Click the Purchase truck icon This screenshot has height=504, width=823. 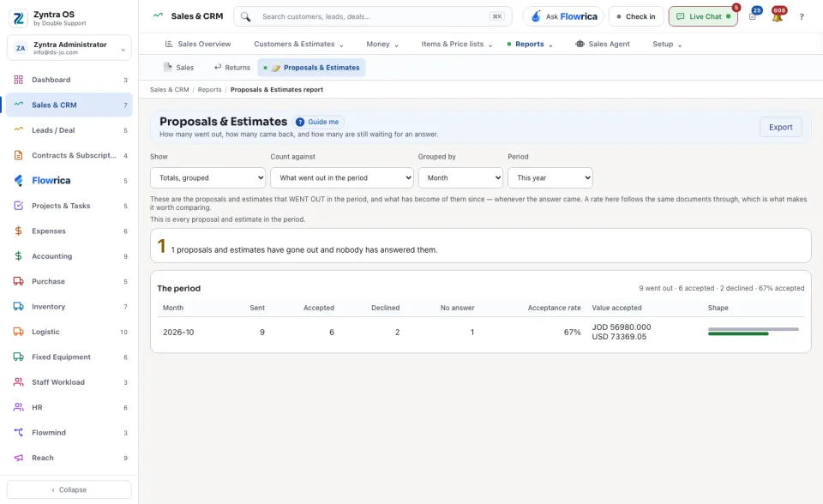(x=18, y=281)
